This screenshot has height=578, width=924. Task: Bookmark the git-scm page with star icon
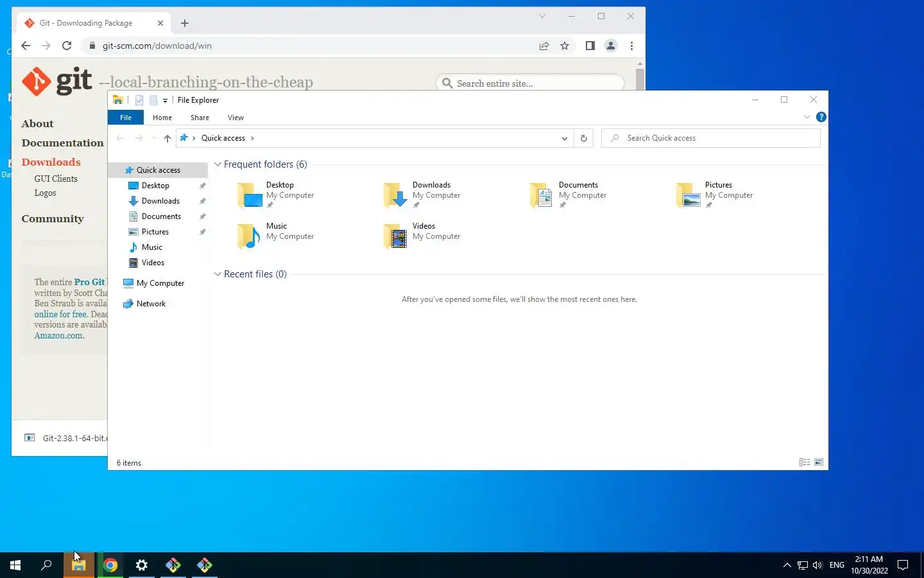click(x=565, y=46)
